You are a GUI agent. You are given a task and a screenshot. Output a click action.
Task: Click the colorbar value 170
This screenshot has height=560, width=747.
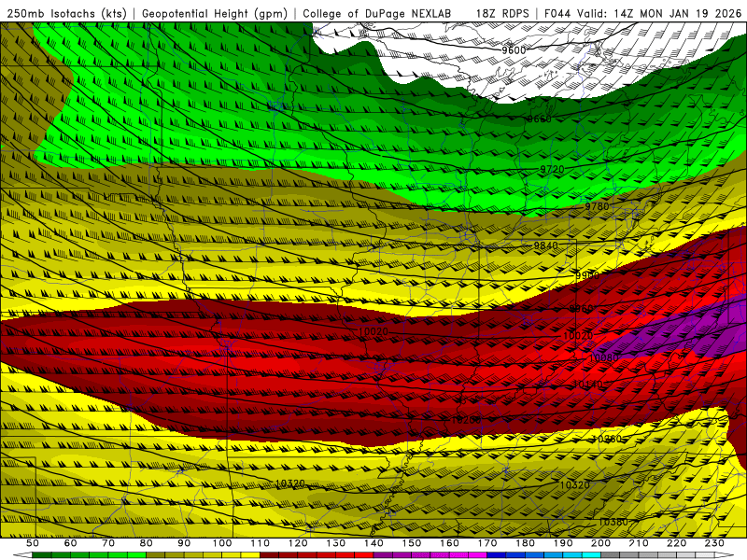click(x=487, y=543)
